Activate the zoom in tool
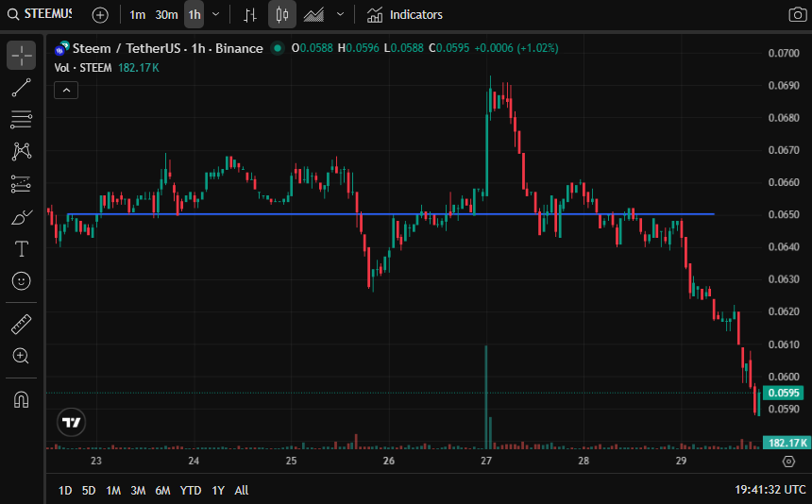 coord(21,357)
